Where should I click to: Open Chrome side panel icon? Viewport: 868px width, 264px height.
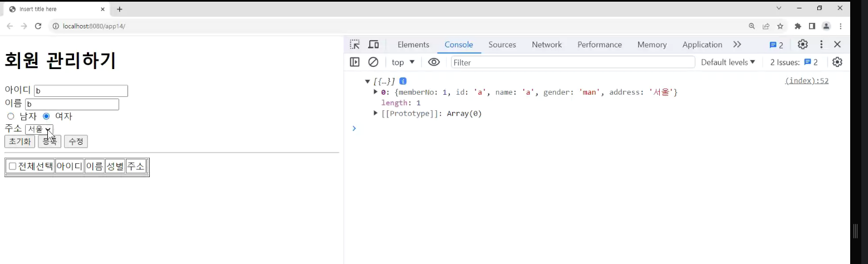[x=812, y=26]
